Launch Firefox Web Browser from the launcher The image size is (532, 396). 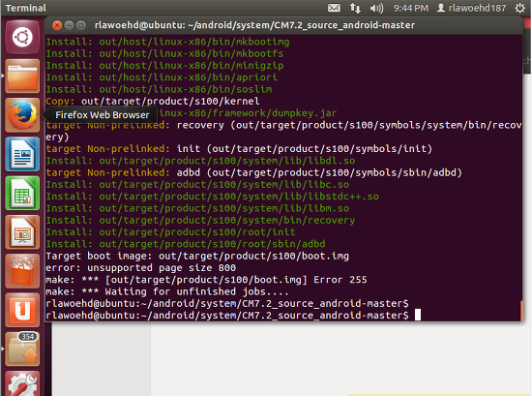(x=22, y=115)
